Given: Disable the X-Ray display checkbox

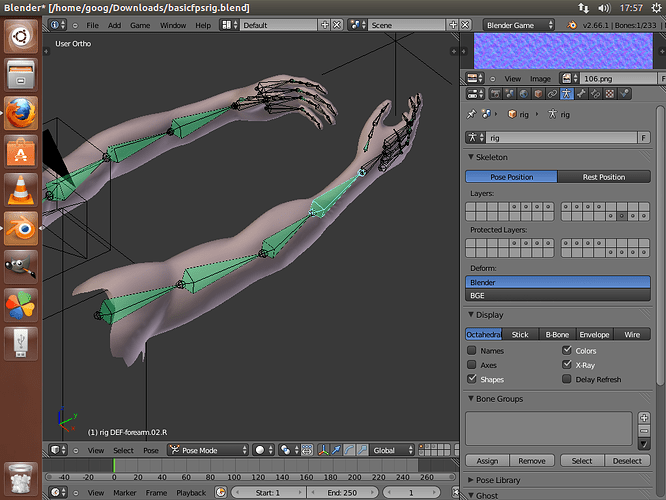Looking at the screenshot, I should click(x=567, y=364).
